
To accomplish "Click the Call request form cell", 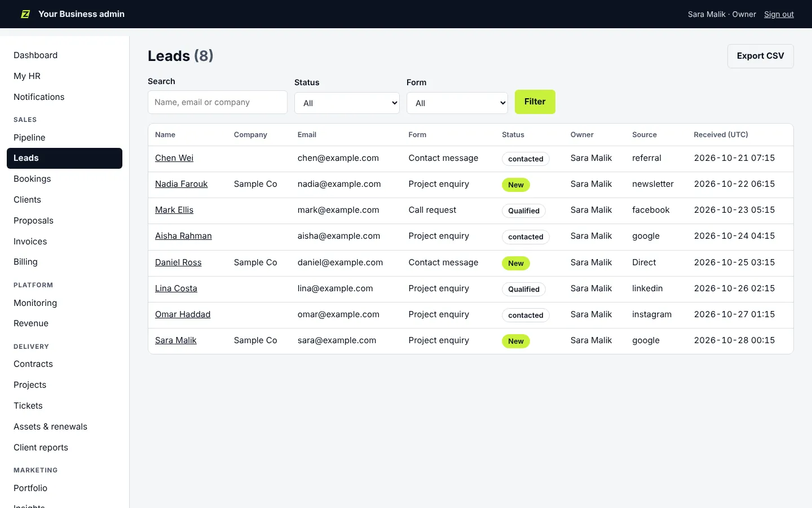I will 433,210.
